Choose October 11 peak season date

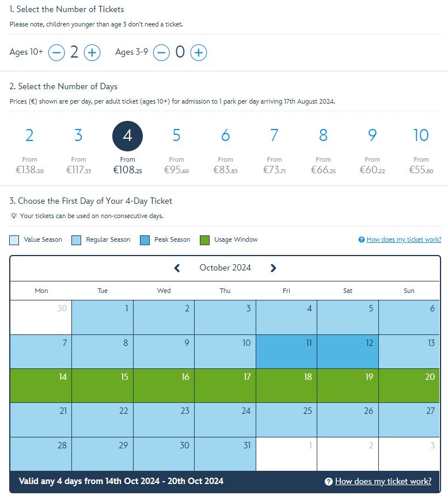[287, 352]
